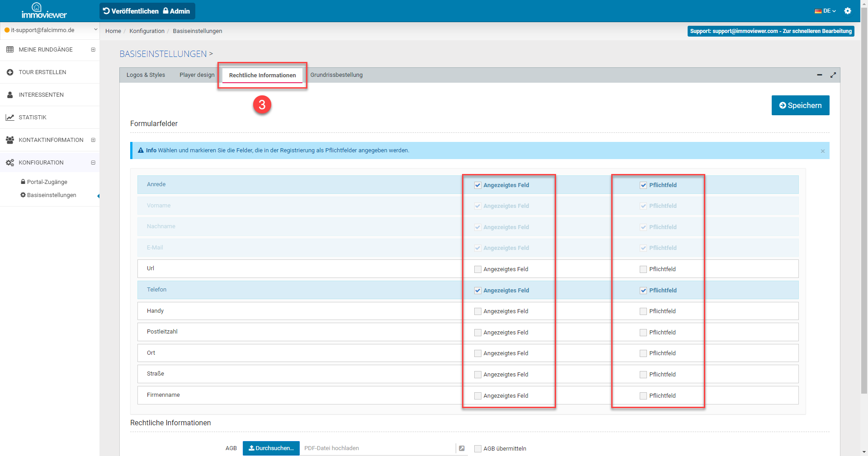Uncheck Pflichtfeld for Telefon
868x456 pixels.
[643, 291]
